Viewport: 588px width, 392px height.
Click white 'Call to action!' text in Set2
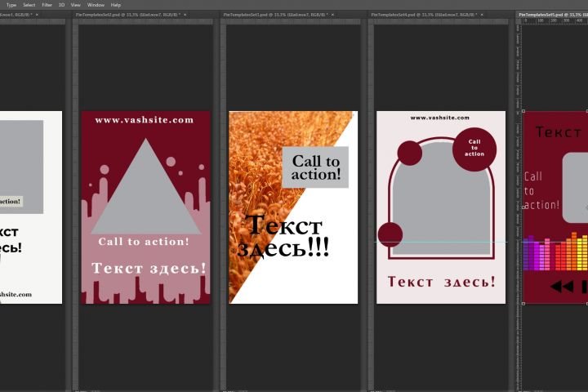[x=144, y=242]
